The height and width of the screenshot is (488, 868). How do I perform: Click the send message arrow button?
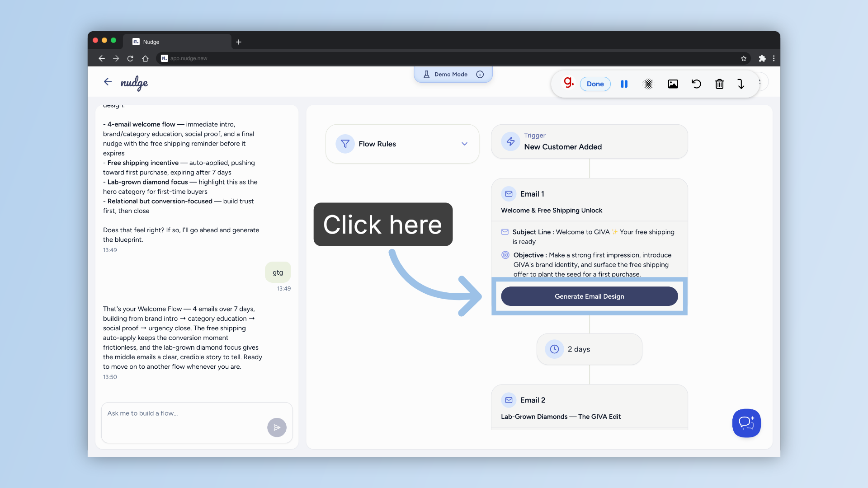[277, 427]
